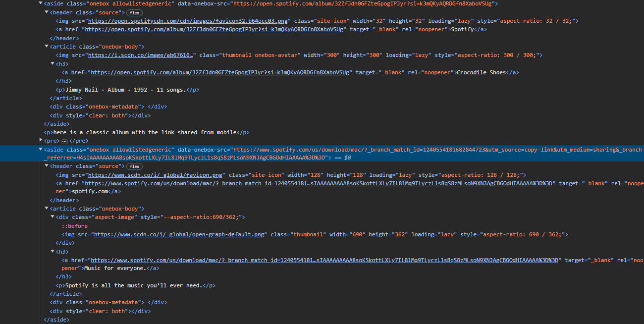The height and width of the screenshot is (324, 644).
Task: Collapse the article containing Crocodile Shoes
Action: tap(47, 47)
